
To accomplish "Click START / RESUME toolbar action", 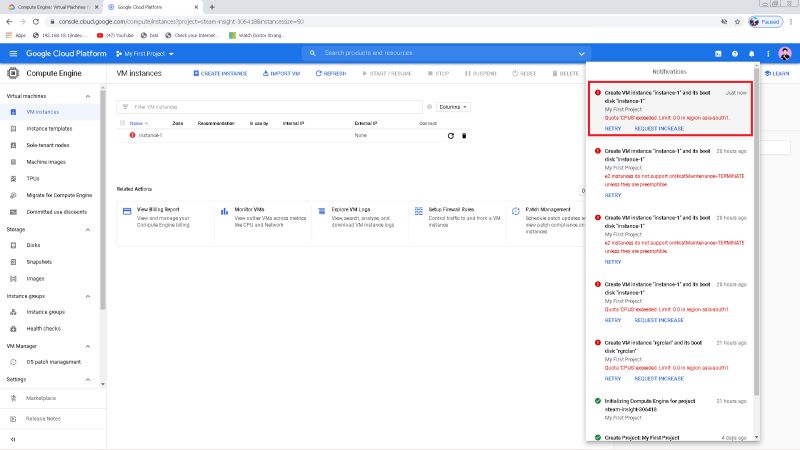I will click(387, 73).
